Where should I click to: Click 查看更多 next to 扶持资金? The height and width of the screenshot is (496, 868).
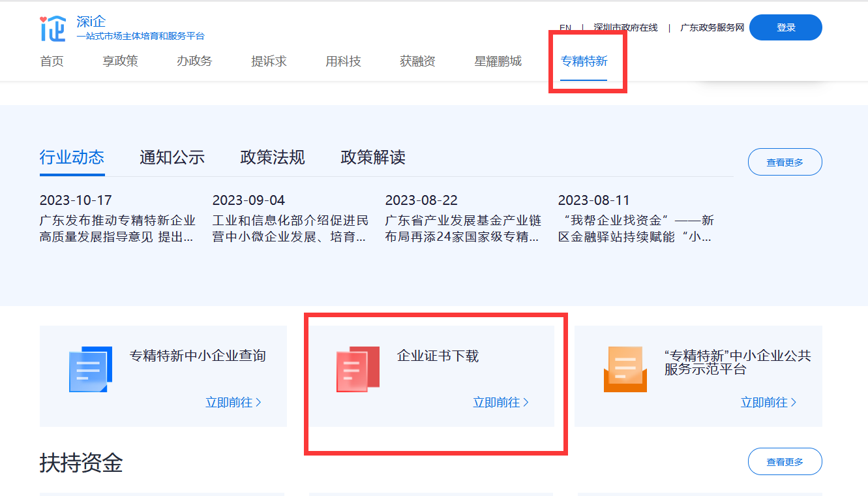[785, 461]
